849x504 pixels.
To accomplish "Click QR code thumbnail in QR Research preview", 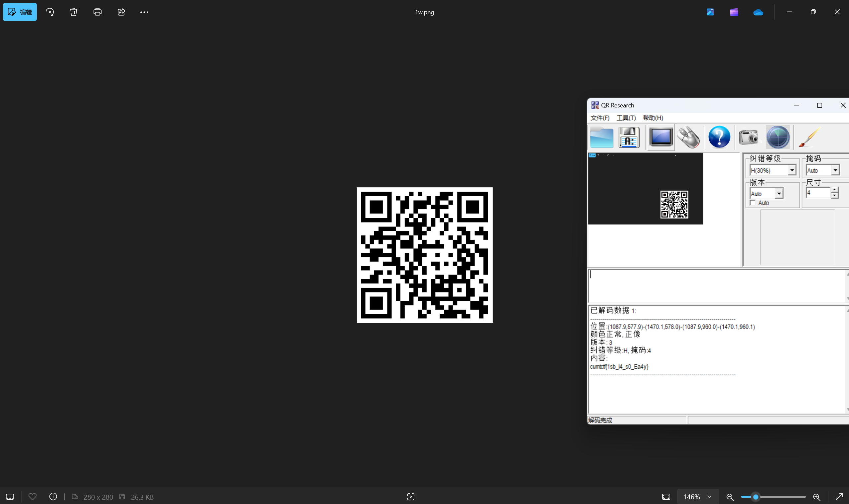I will click(x=674, y=205).
